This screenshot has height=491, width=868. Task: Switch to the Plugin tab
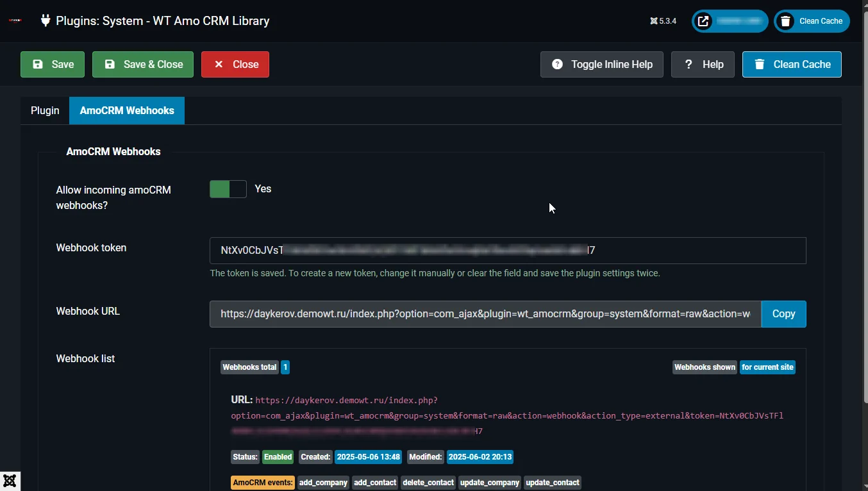pos(44,110)
